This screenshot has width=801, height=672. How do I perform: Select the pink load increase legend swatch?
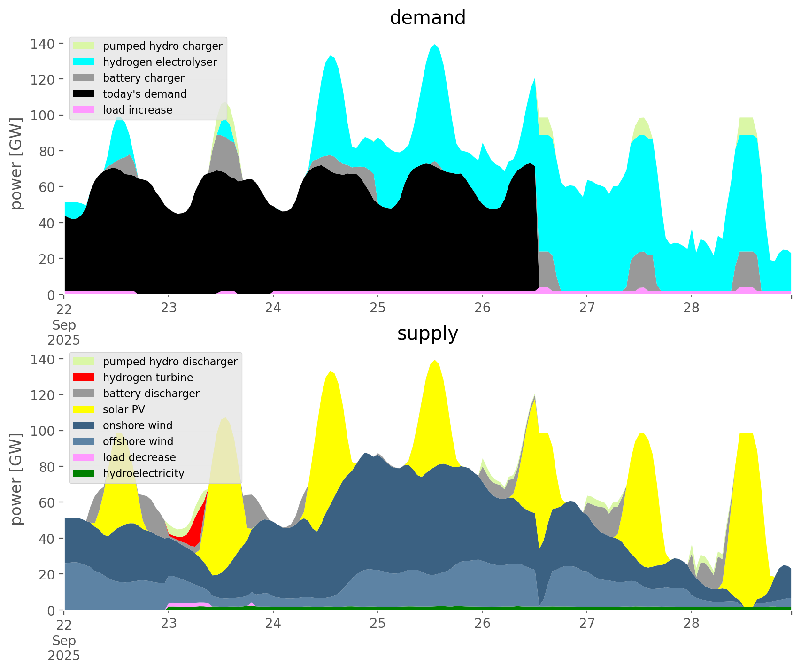pos(85,110)
